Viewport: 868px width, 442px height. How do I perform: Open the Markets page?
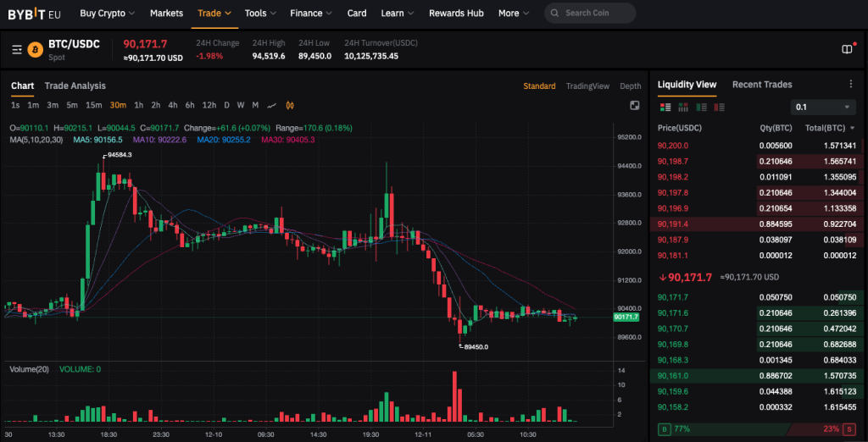(166, 14)
